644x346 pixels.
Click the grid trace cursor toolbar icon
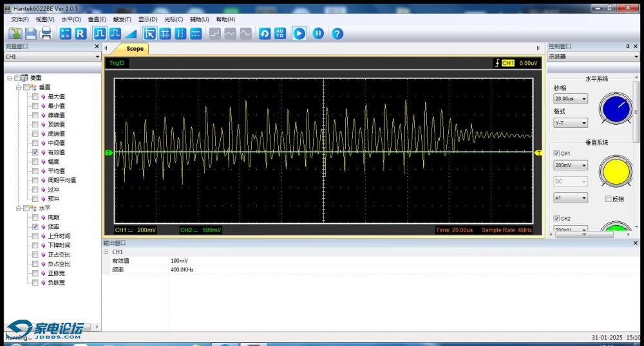[x=165, y=33]
